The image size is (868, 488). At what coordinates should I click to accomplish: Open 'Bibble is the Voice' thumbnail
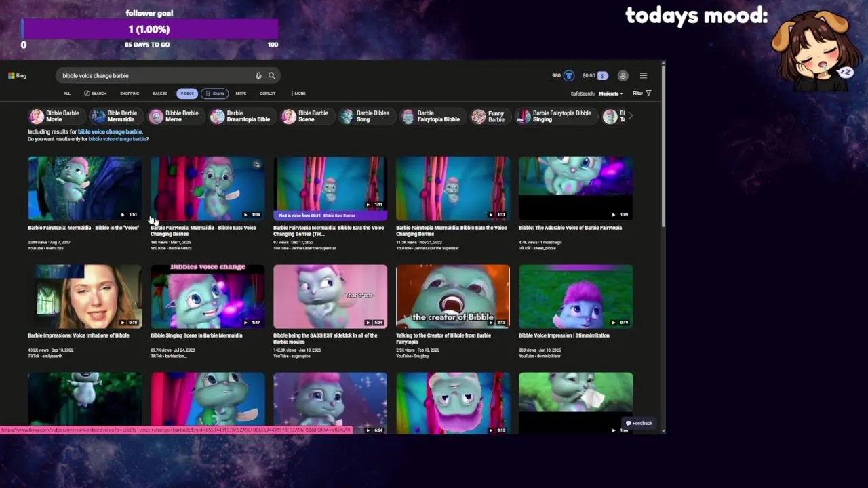click(85, 188)
